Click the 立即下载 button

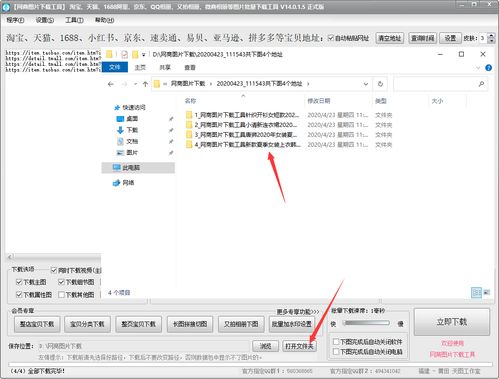tap(452, 322)
